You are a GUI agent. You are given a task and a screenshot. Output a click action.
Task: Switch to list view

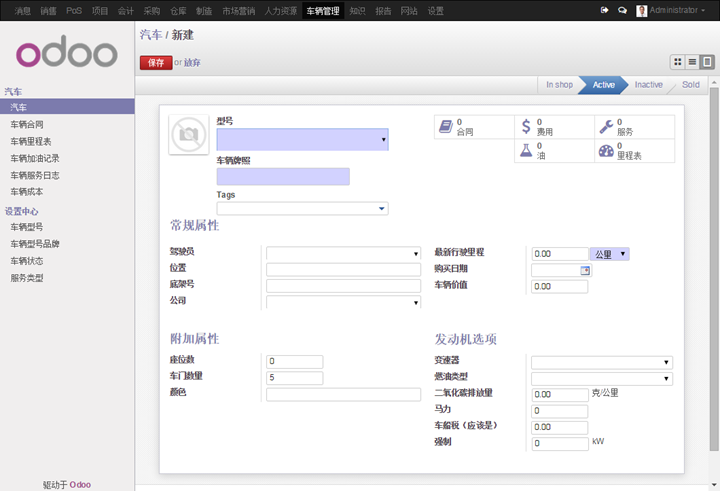(x=692, y=62)
